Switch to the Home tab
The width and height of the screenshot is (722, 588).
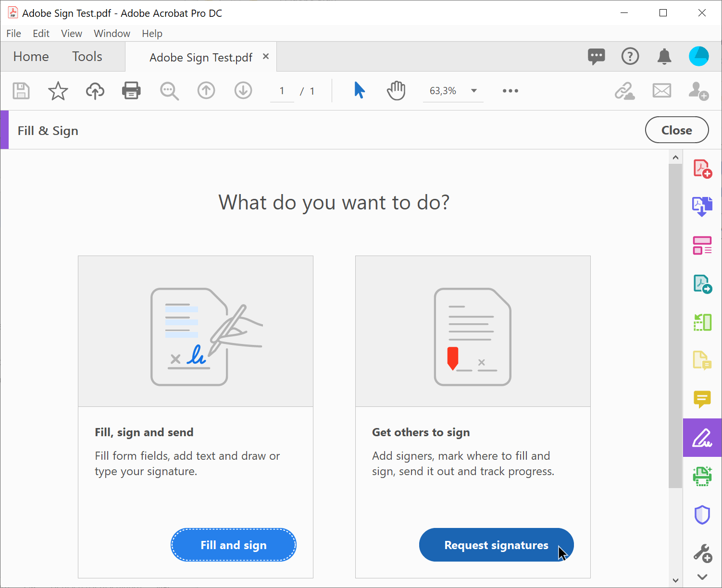(31, 57)
